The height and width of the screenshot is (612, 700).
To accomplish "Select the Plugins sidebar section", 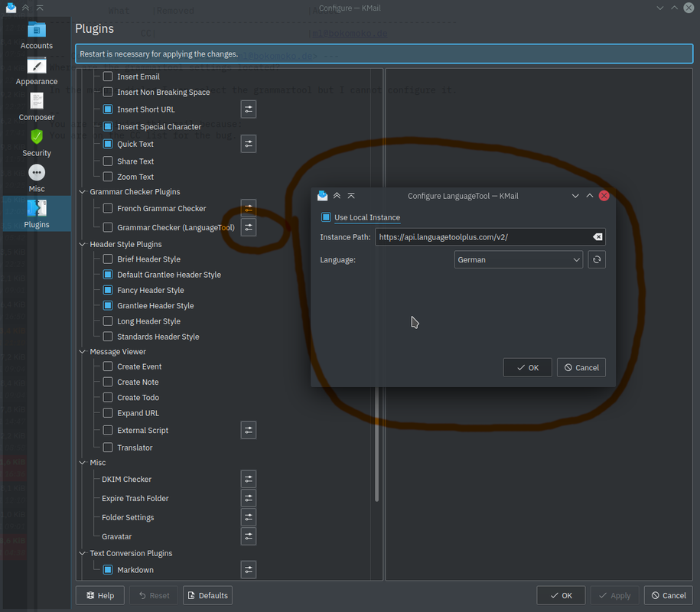I will point(37,213).
